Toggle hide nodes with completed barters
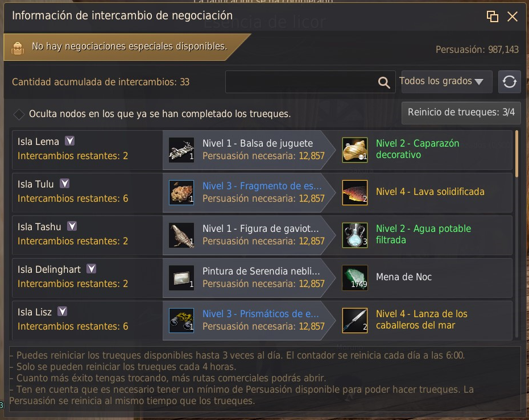The image size is (529, 420). click(x=19, y=114)
